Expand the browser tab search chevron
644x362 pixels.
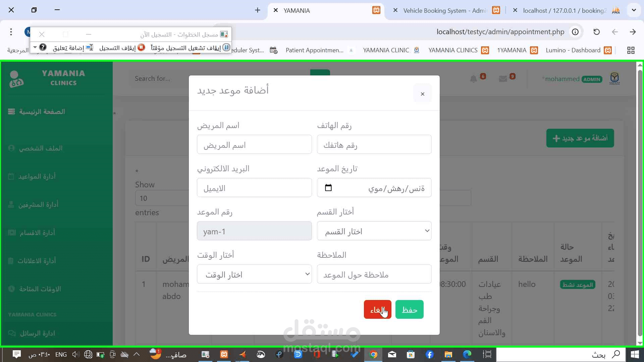point(634,10)
